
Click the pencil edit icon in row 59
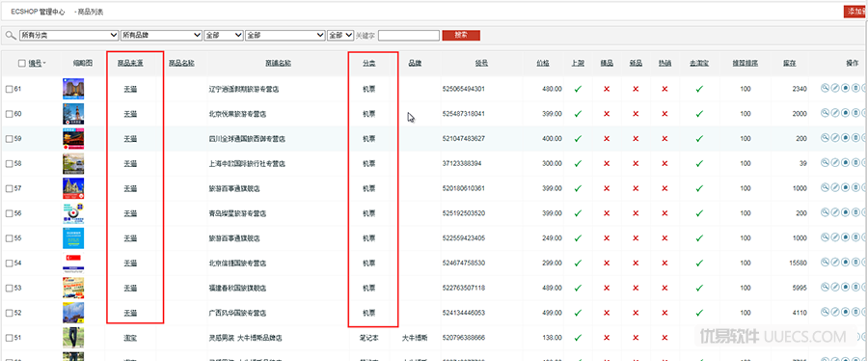(835, 138)
